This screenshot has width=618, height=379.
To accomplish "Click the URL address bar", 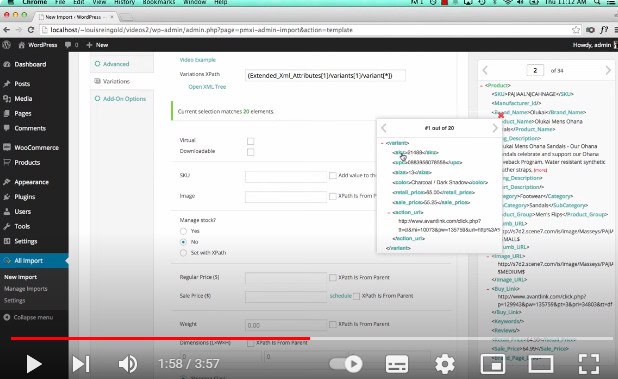I will [x=307, y=30].
